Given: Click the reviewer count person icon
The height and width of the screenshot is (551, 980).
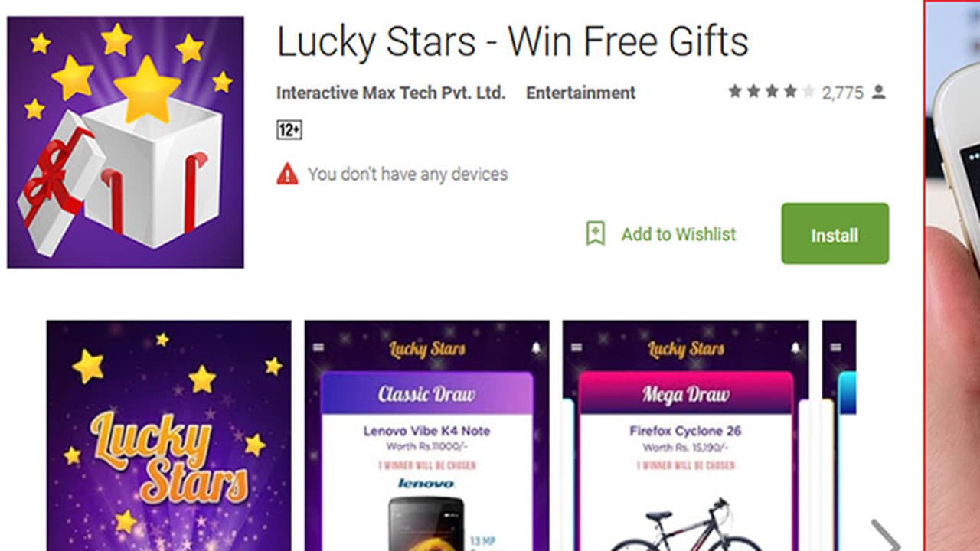Looking at the screenshot, I should tap(878, 93).
